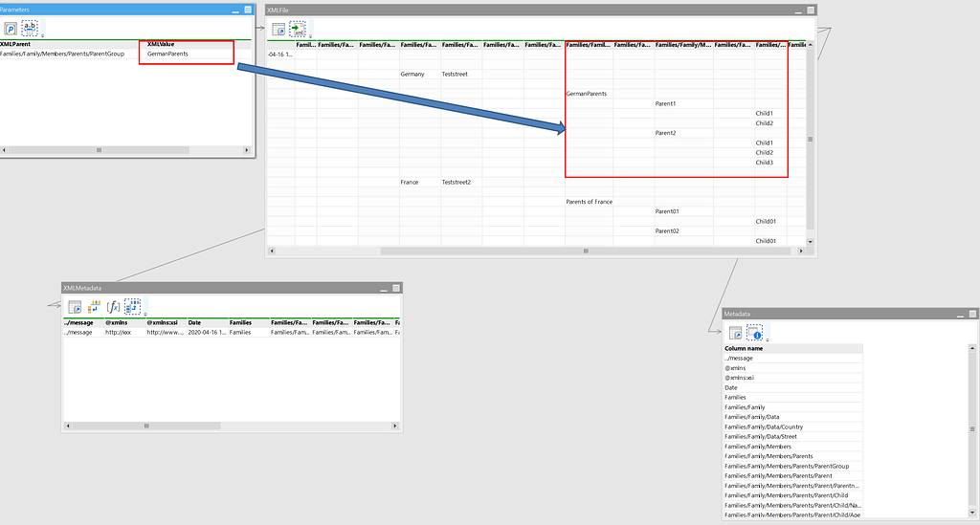Click the P parameter icon in Parameters window
The image size is (980, 525).
pos(10,29)
